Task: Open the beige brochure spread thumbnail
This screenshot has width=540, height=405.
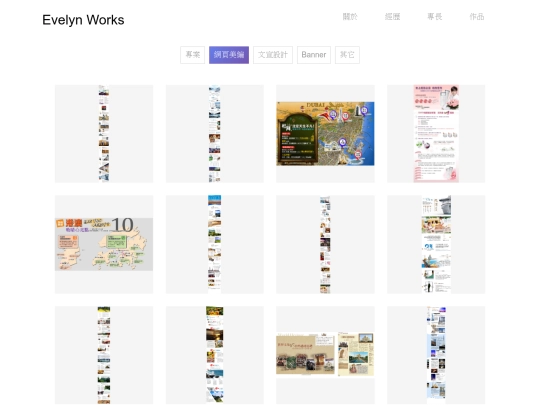Action: [x=325, y=355]
